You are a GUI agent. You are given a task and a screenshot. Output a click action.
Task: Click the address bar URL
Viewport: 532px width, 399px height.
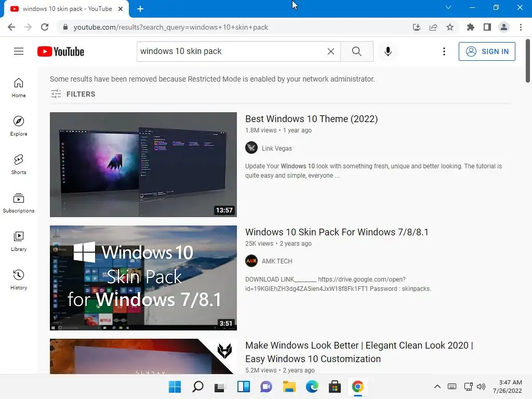coord(170,27)
